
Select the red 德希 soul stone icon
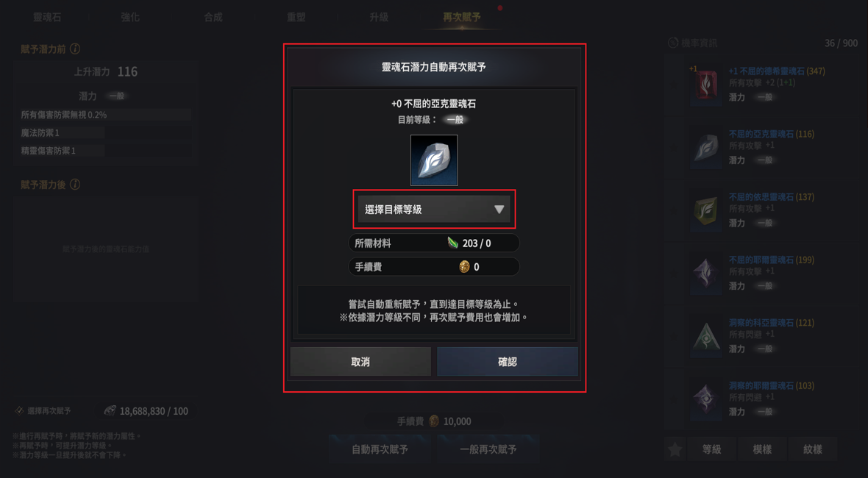point(706,85)
